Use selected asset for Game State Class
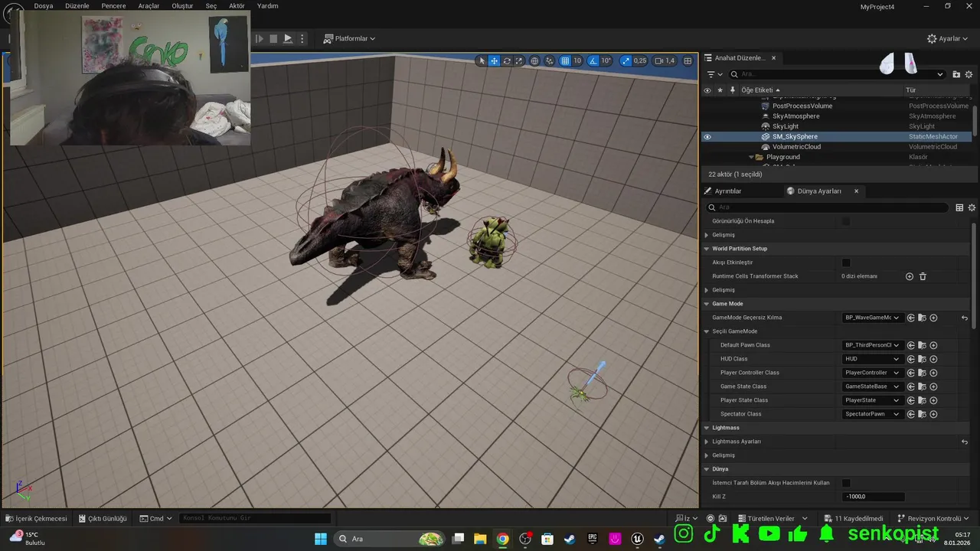This screenshot has height=551, width=980. 911,386
